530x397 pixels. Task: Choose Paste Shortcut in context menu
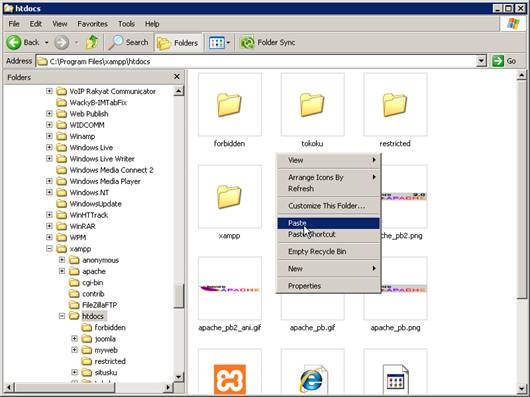coord(329,234)
